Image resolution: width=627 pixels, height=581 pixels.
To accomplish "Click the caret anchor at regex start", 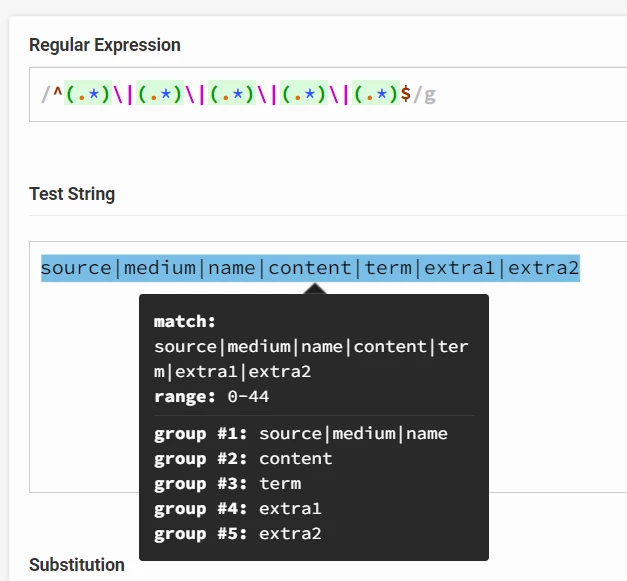I will coord(58,93).
